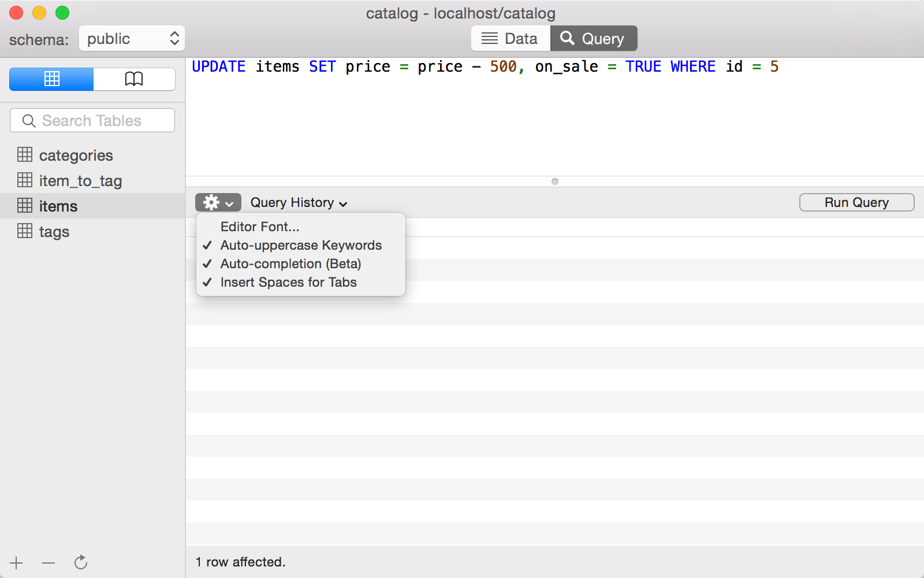The image size is (924, 578).
Task: Switch to the Data tab
Action: [511, 38]
